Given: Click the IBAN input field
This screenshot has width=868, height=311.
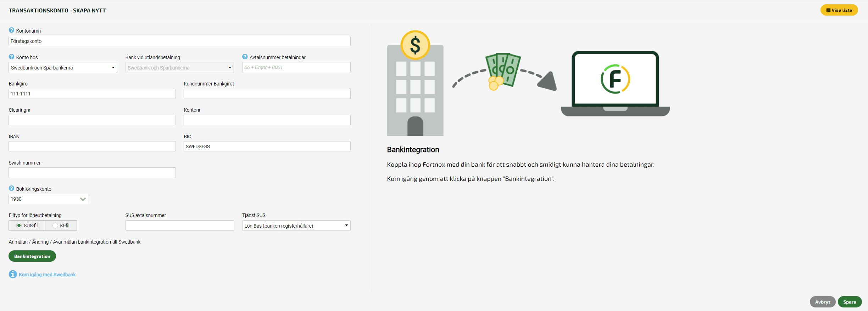Looking at the screenshot, I should [92, 146].
